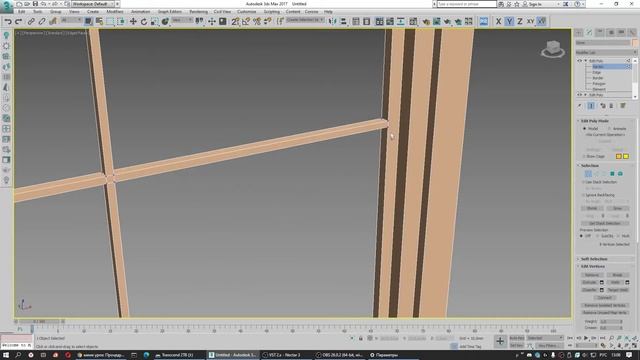Viewport: 640px width, 360px height.
Task: Click the first Show Cage color swatch
Action: (618, 156)
